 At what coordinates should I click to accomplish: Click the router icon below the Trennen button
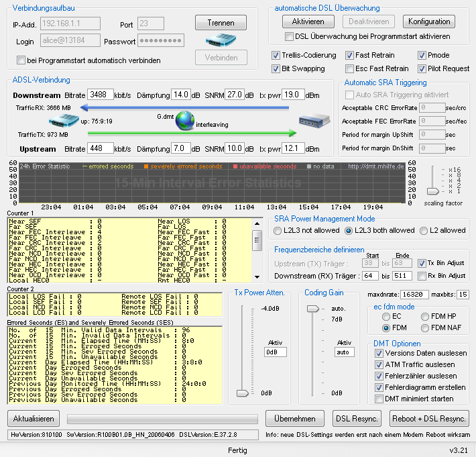[x=221, y=40]
